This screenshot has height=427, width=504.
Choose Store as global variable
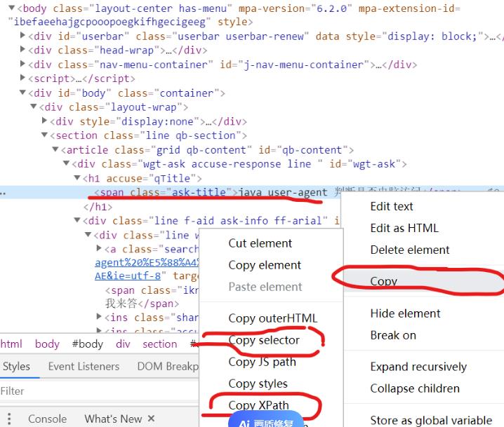coord(431,420)
